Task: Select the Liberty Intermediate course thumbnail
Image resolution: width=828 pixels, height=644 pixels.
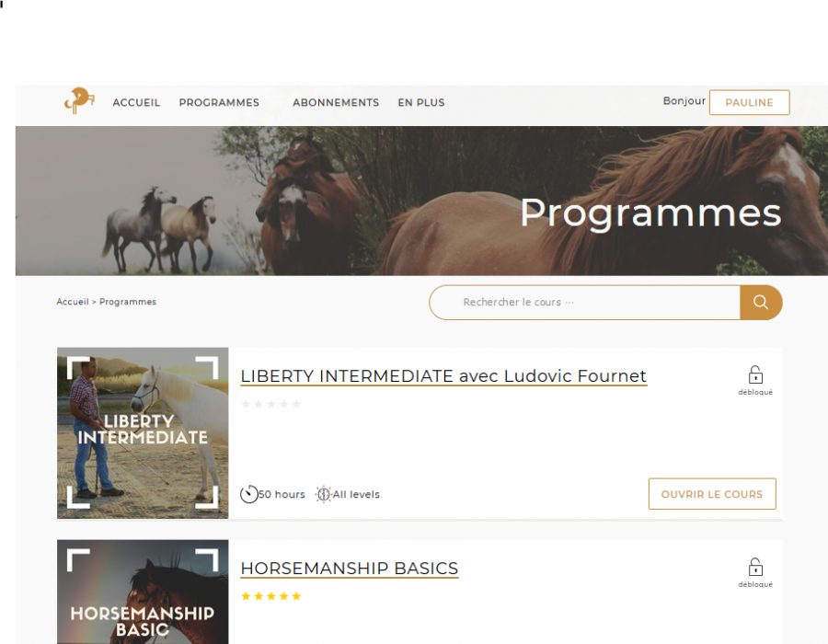Action: click(143, 432)
